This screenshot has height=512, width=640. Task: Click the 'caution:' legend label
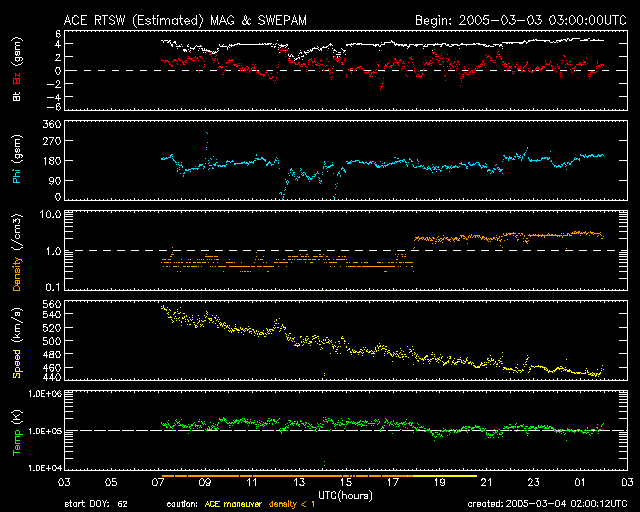(x=182, y=504)
